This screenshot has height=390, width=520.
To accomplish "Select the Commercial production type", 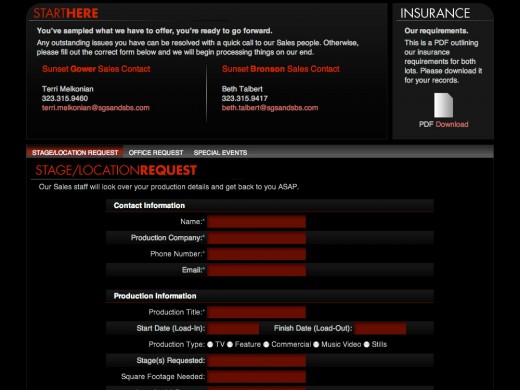I will click(x=266, y=344).
